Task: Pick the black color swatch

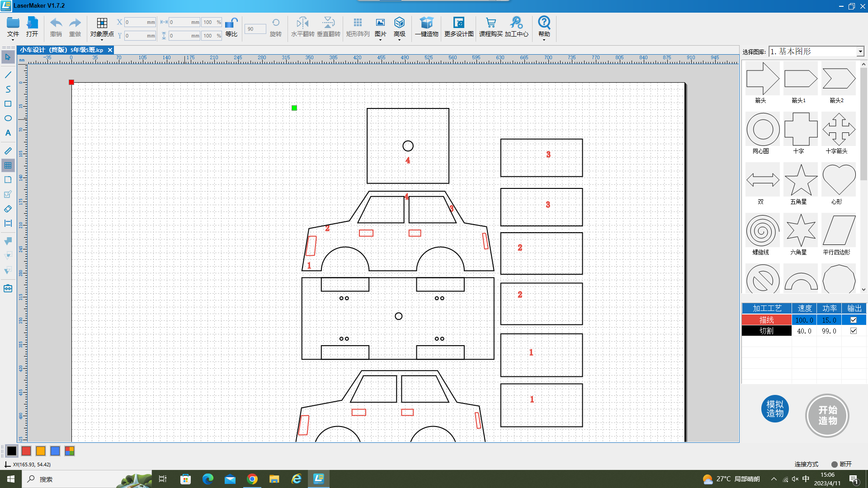Action: pyautogui.click(x=12, y=450)
